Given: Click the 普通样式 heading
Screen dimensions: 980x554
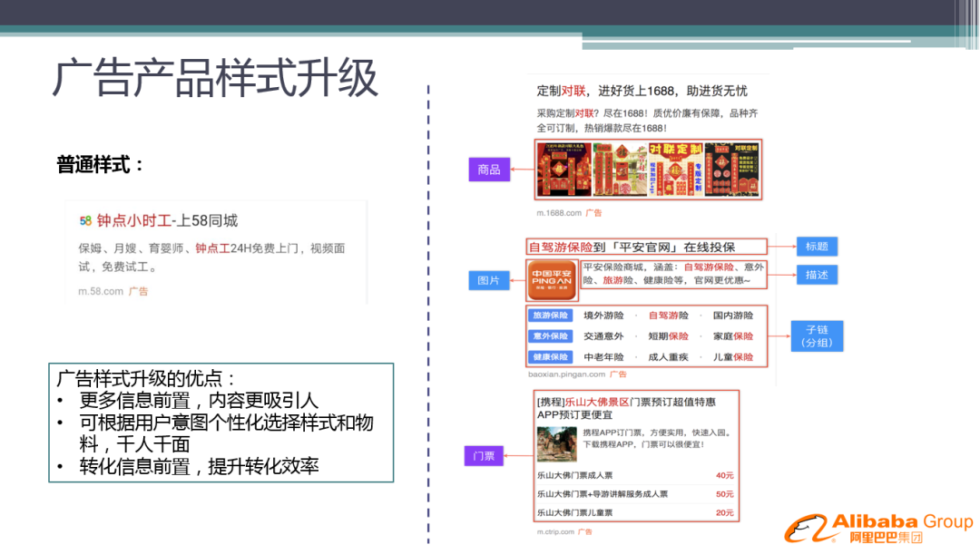Looking at the screenshot, I should (100, 165).
